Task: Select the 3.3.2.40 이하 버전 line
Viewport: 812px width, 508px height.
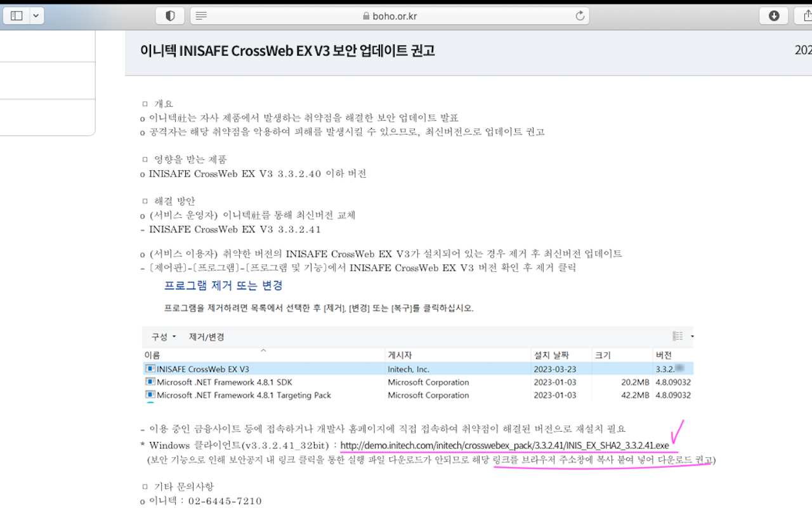Action: point(254,173)
